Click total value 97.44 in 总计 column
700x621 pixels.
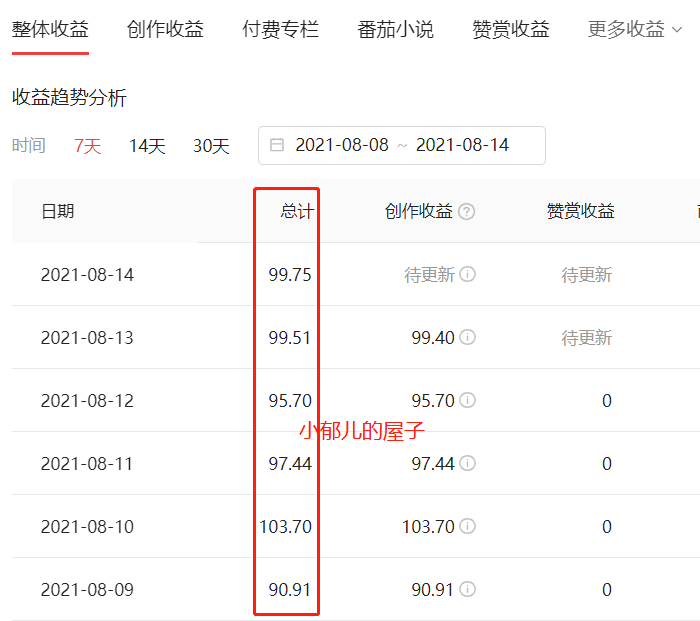pyautogui.click(x=290, y=463)
